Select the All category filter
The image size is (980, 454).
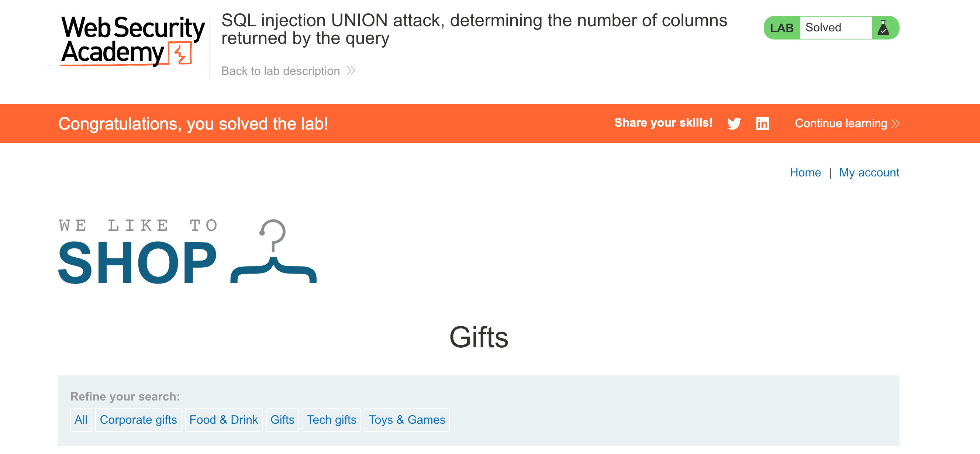click(x=81, y=419)
